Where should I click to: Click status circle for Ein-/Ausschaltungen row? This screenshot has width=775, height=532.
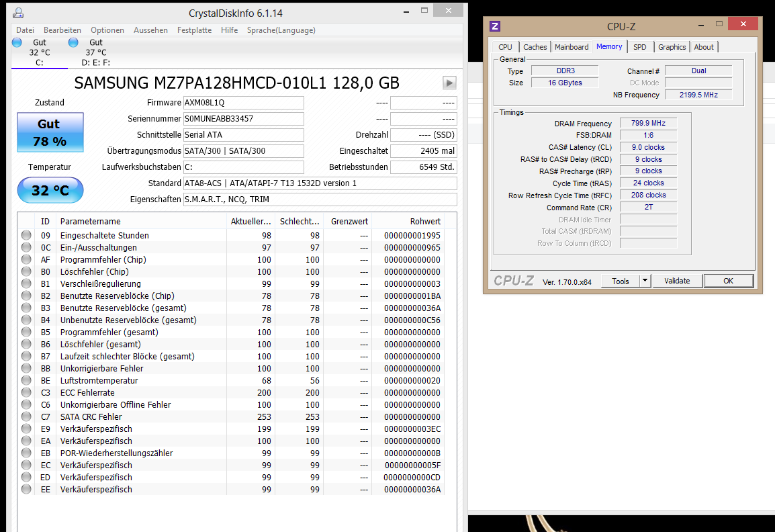(26, 247)
